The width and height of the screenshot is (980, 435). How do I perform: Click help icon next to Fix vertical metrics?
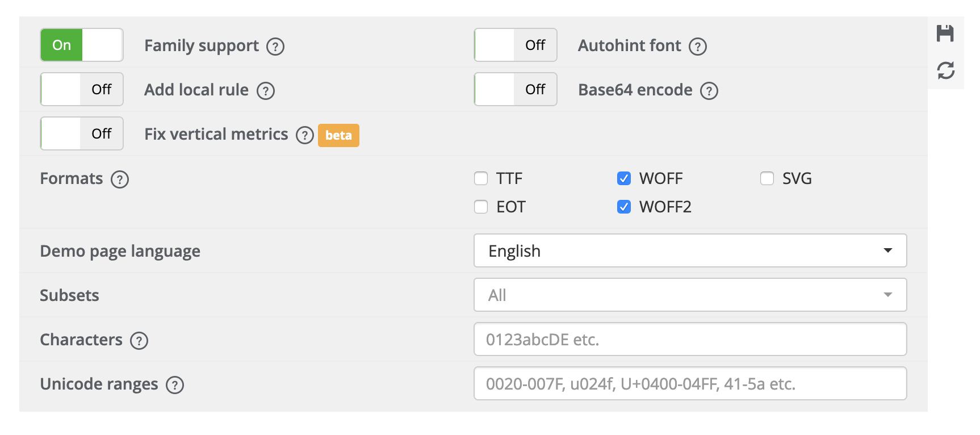(x=305, y=135)
